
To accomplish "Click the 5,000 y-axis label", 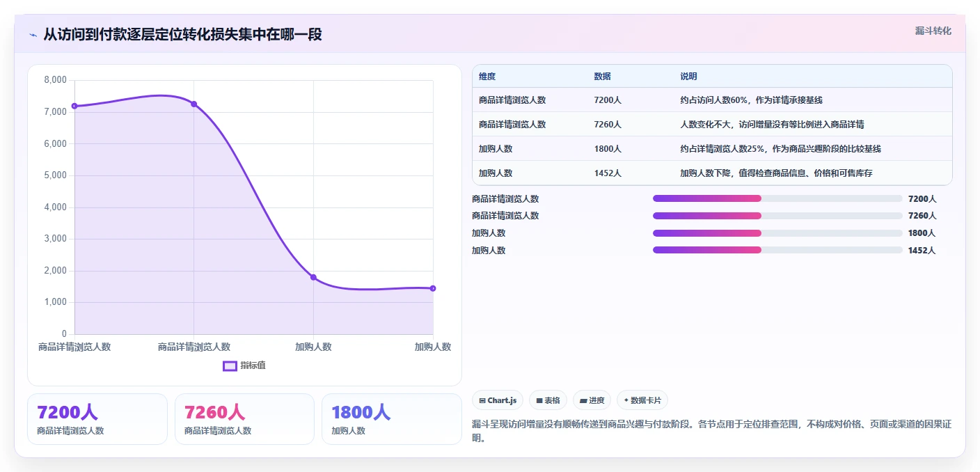I will [56, 175].
